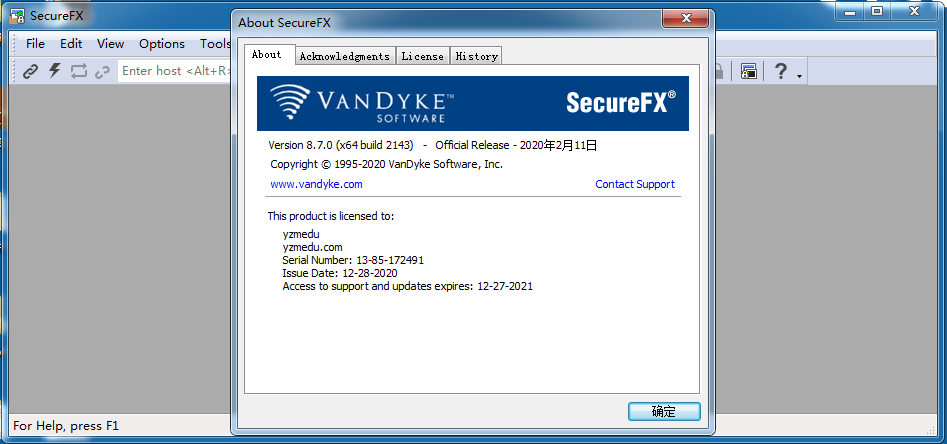Click the Help question mark icon

point(780,71)
